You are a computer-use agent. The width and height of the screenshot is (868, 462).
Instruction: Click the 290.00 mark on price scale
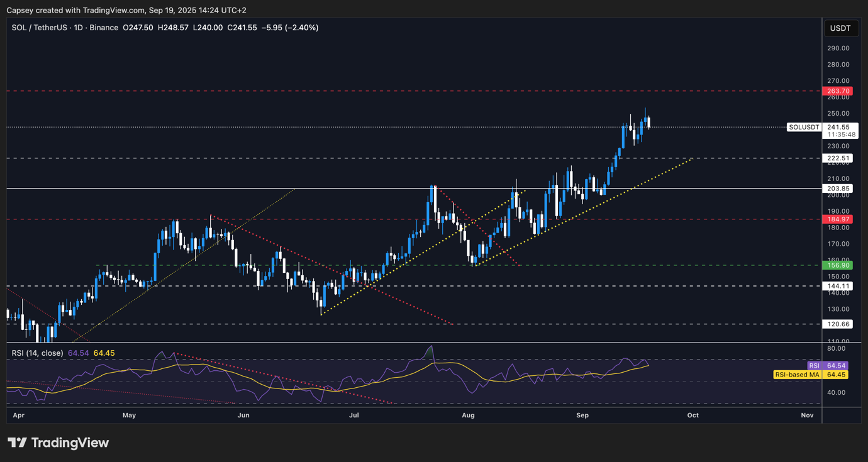[x=839, y=48]
